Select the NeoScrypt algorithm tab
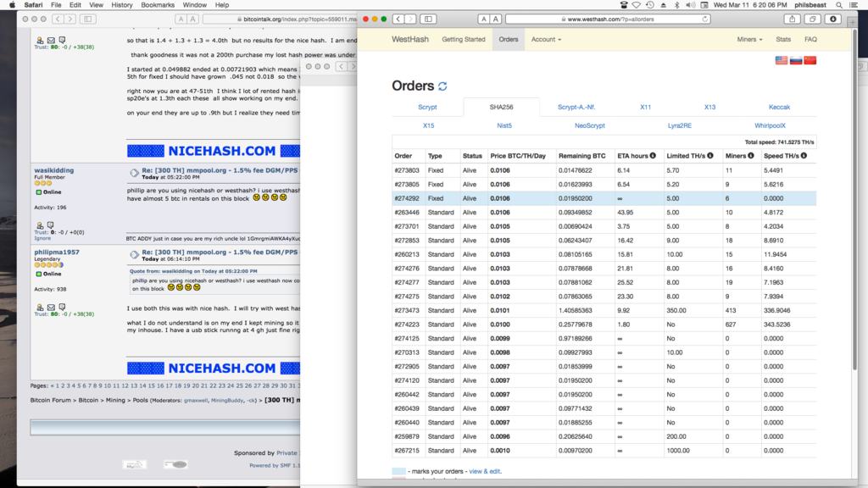The width and height of the screenshot is (868, 488). click(590, 125)
